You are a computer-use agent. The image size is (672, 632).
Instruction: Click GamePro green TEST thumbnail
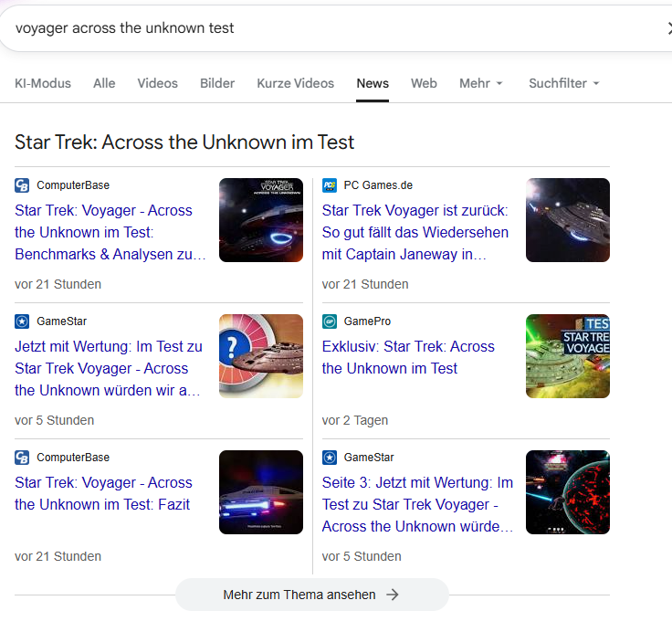(568, 356)
